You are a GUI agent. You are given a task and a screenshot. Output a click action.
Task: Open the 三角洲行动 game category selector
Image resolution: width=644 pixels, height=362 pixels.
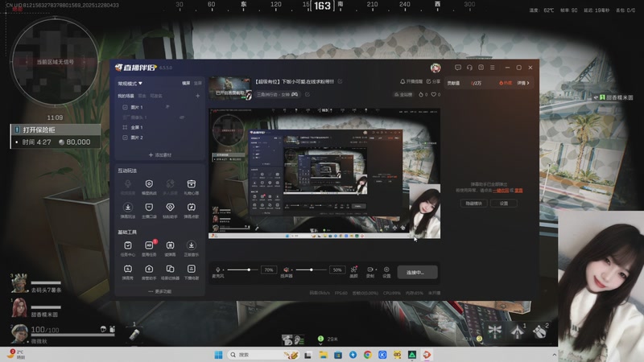[x=278, y=94]
